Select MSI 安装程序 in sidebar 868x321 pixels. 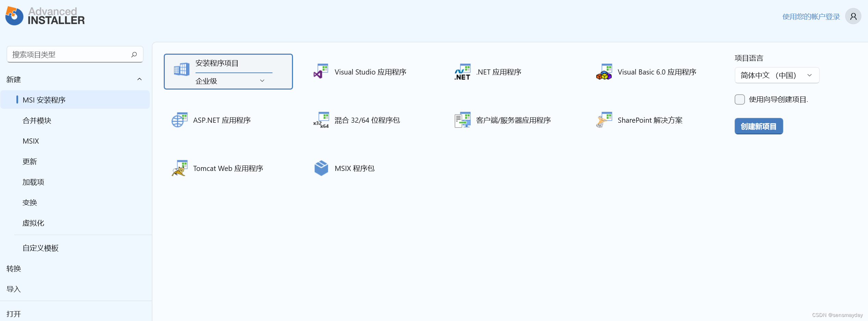click(x=75, y=100)
